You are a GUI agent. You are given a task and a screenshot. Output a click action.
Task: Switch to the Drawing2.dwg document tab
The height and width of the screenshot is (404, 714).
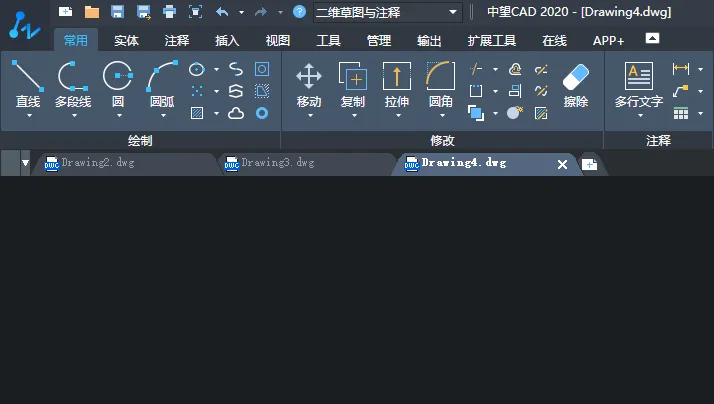coord(96,162)
